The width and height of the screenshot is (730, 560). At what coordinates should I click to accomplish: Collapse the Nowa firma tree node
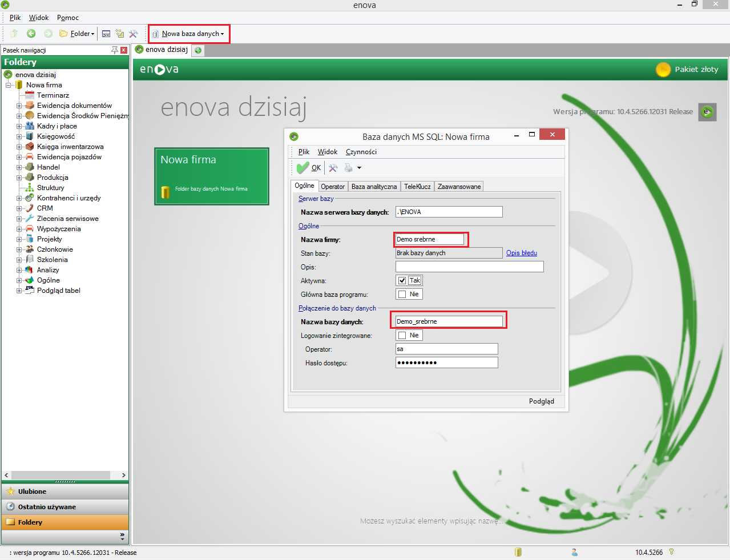click(9, 85)
